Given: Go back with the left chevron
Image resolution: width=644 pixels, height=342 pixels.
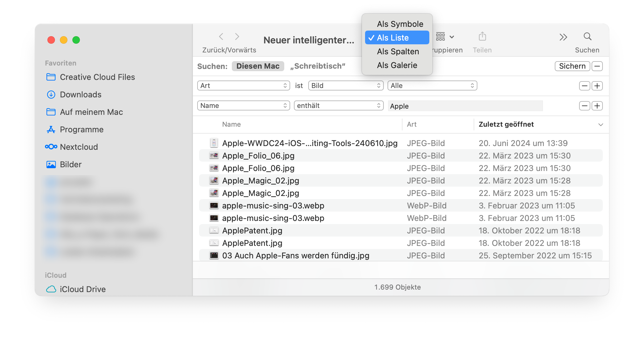Looking at the screenshot, I should pos(221,37).
